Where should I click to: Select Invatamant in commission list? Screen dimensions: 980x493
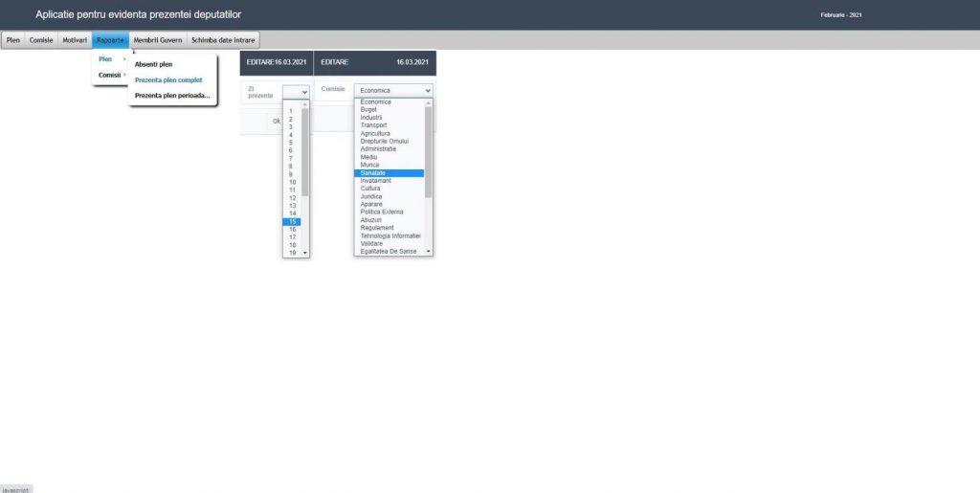(390, 181)
